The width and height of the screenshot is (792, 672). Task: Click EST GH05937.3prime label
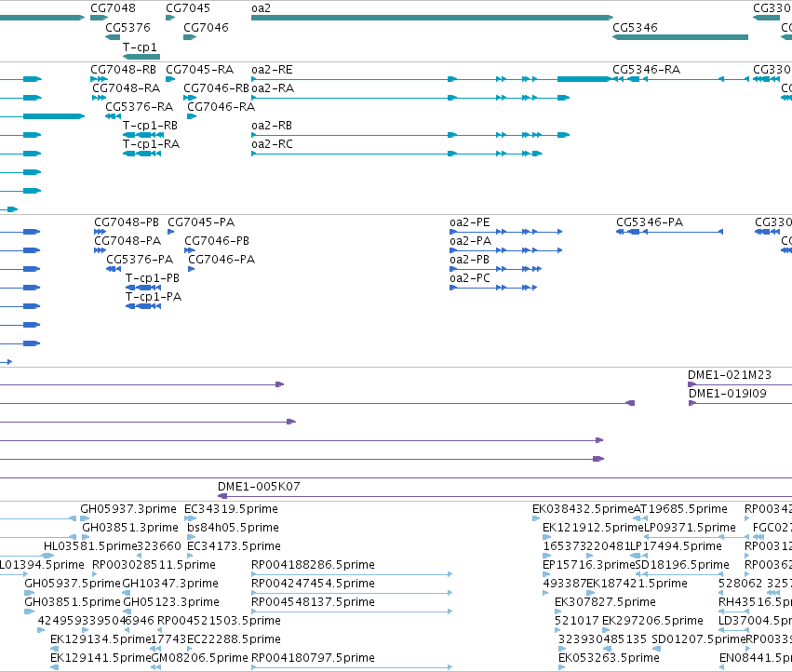[x=128, y=509]
